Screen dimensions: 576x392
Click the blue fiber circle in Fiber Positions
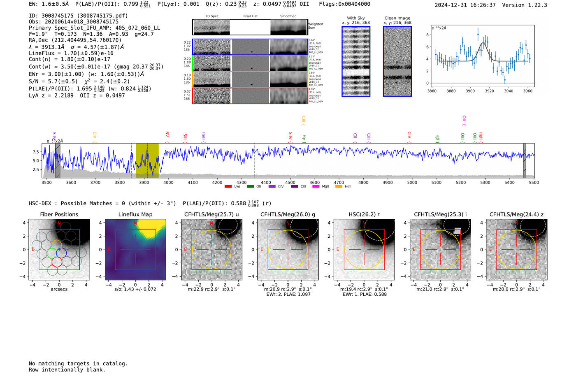(61, 253)
